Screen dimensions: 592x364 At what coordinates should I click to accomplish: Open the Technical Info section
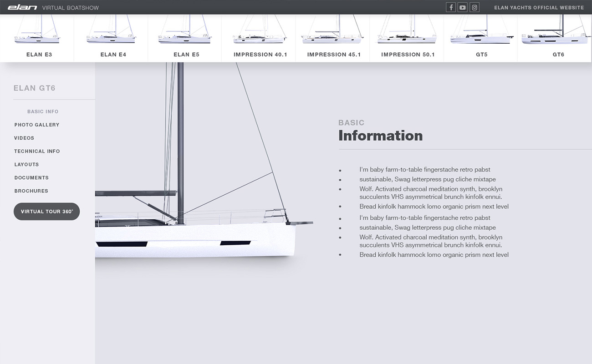37,151
